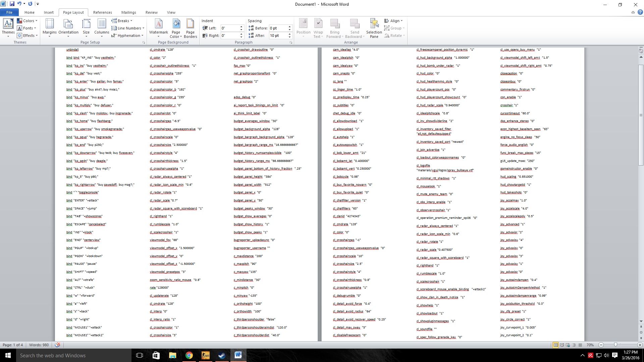Switch to Web Layout view
This screenshot has height=362, width=644.
pos(568,345)
